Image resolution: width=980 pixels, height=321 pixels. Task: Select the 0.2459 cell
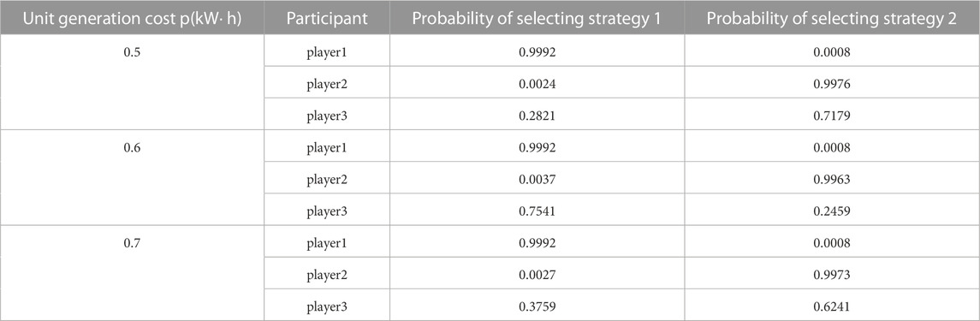click(x=832, y=211)
